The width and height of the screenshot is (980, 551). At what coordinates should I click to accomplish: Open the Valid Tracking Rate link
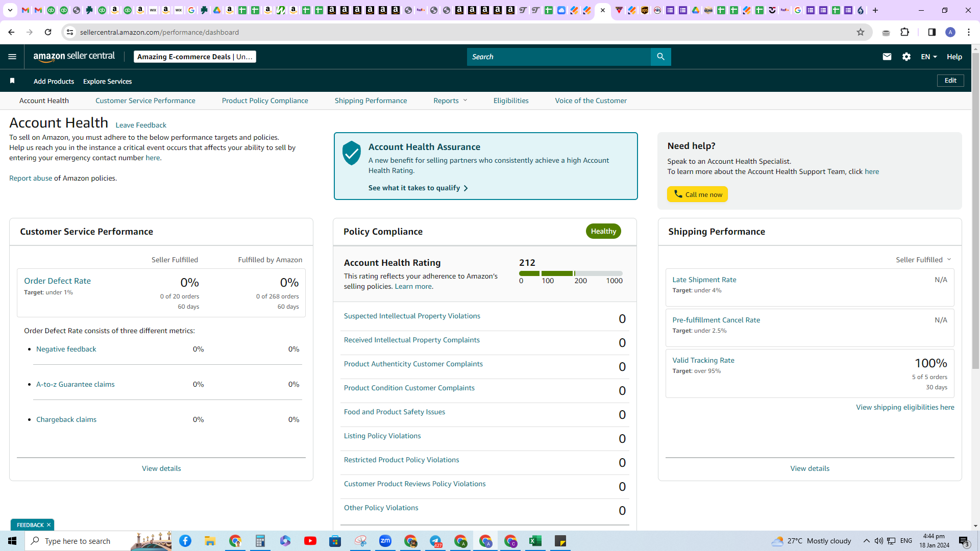pyautogui.click(x=703, y=360)
